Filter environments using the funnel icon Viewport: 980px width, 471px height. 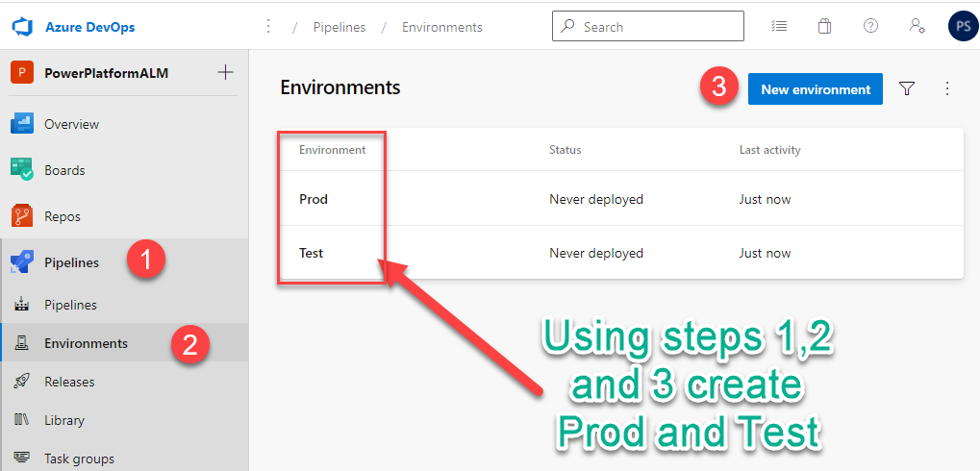click(x=907, y=88)
